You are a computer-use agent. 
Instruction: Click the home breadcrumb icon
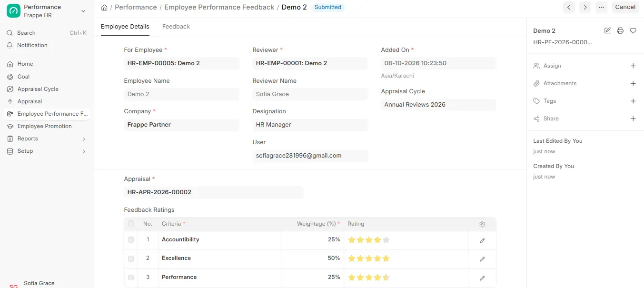104,8
